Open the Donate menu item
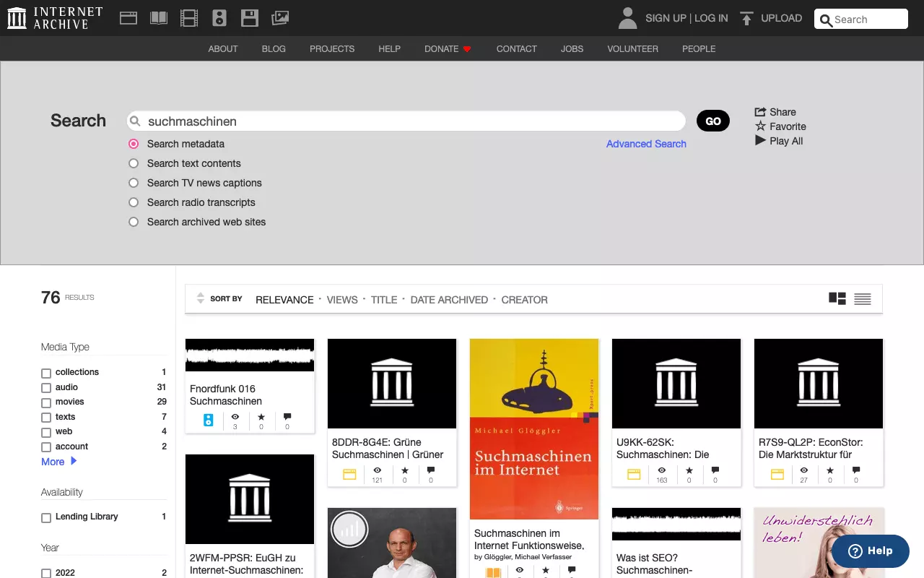 448,49
